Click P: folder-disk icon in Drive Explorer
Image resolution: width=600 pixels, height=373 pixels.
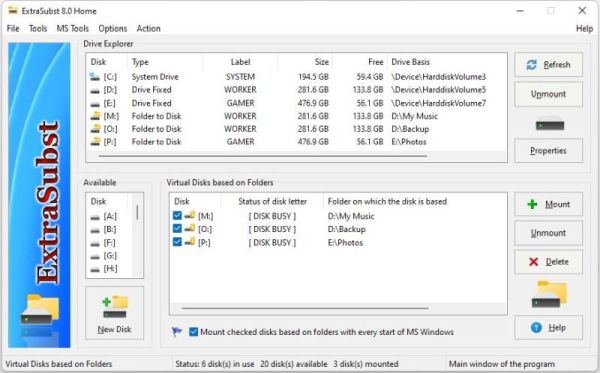pyautogui.click(x=95, y=142)
